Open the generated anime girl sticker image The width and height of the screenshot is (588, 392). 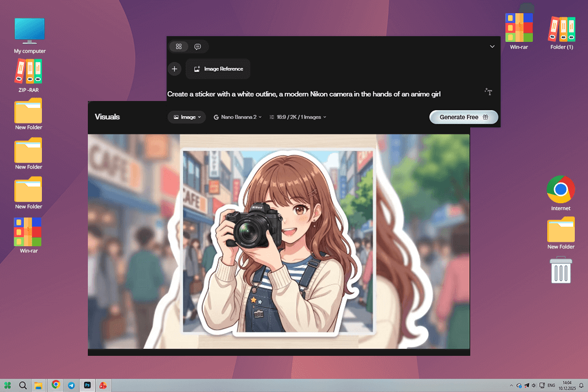(278, 242)
